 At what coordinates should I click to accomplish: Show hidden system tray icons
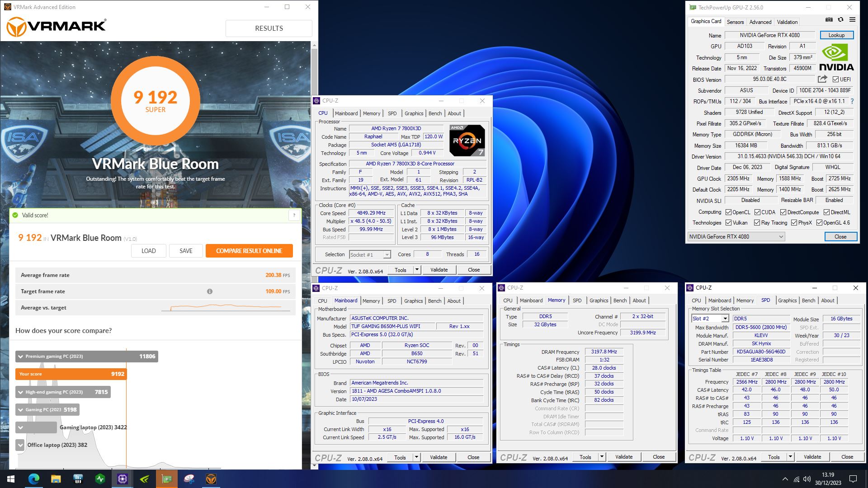pyautogui.click(x=785, y=479)
